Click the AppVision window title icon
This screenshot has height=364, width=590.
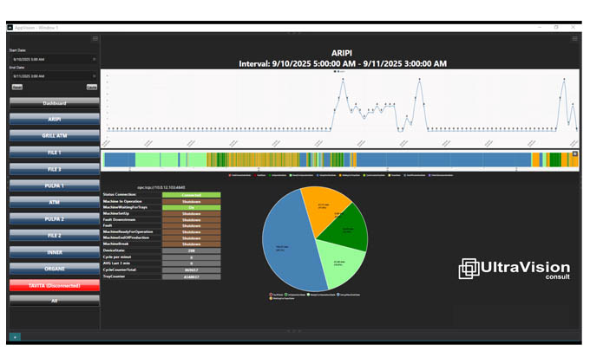(11, 27)
